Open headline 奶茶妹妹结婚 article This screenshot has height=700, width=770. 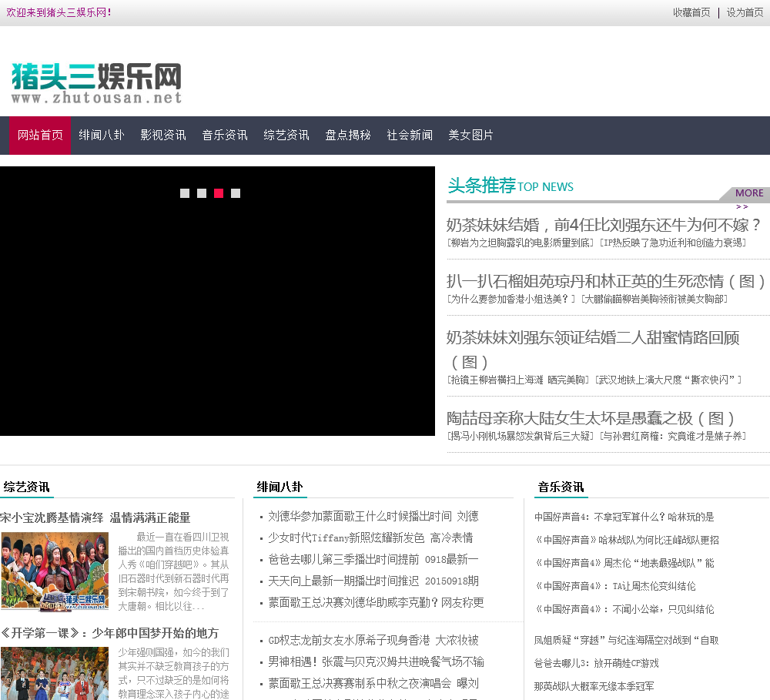pos(604,225)
